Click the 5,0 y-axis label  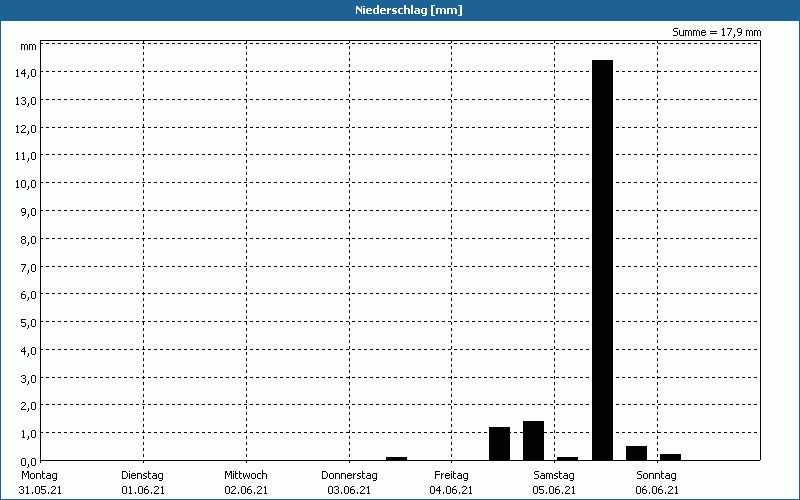[28, 323]
